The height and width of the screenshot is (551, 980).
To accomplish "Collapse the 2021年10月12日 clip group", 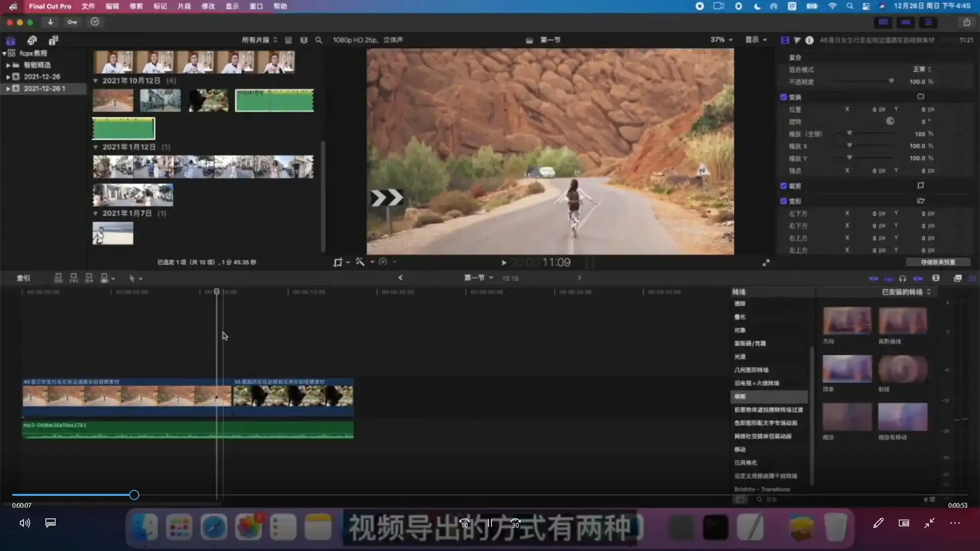I will click(x=95, y=81).
